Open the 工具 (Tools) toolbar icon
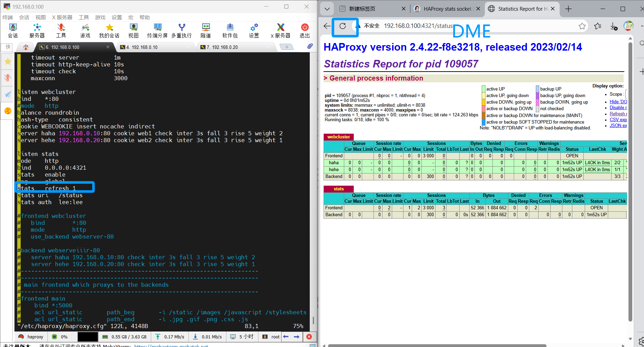 tap(61, 30)
